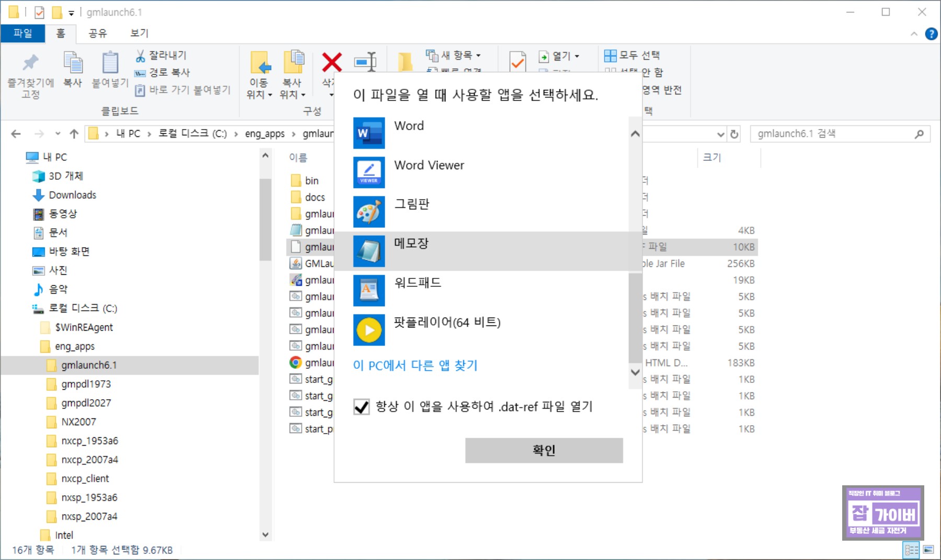Click the 이름 column header
Viewport: 941px width, 560px height.
[x=299, y=157]
